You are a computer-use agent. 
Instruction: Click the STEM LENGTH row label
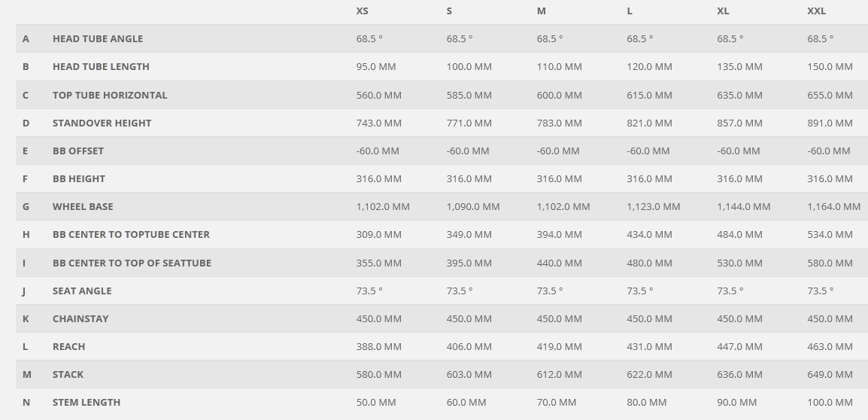86,402
